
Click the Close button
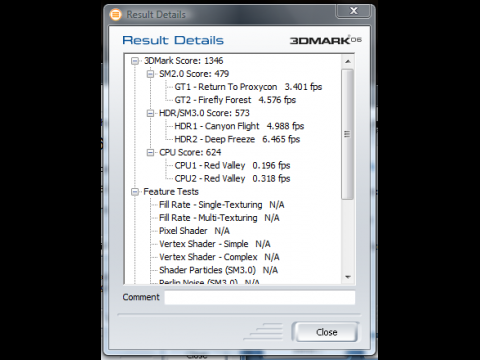pyautogui.click(x=326, y=332)
